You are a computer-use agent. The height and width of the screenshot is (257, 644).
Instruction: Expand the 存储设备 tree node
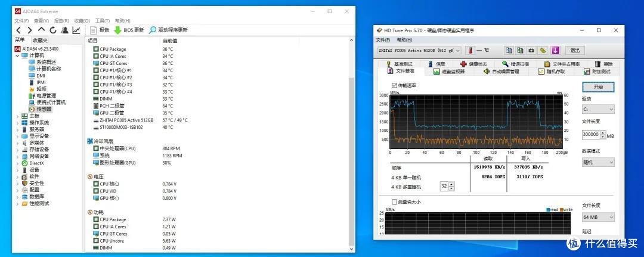(18, 150)
